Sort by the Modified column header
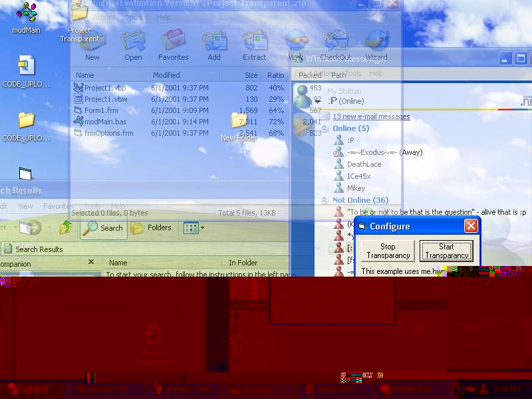532x399 pixels. coord(166,75)
